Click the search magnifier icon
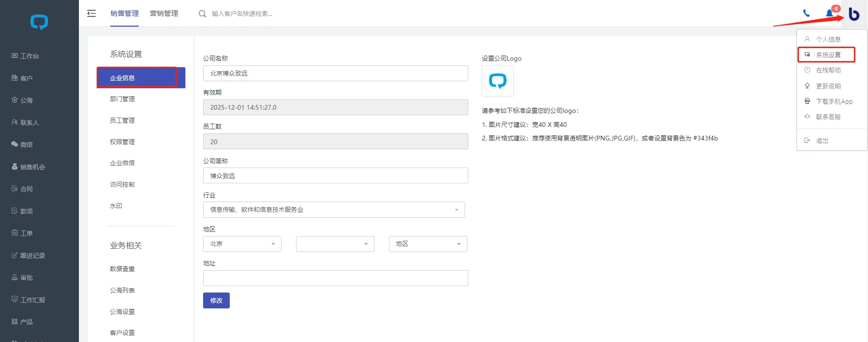The width and height of the screenshot is (868, 342). [202, 14]
